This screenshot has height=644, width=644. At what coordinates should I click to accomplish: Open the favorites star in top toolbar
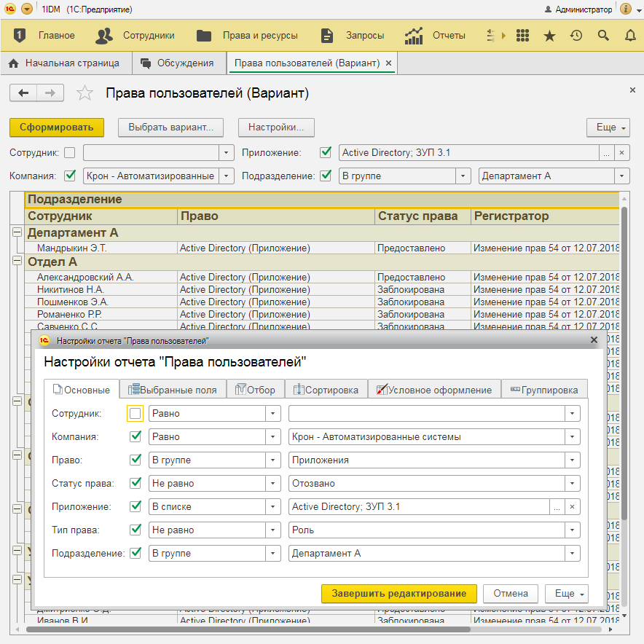(549, 35)
